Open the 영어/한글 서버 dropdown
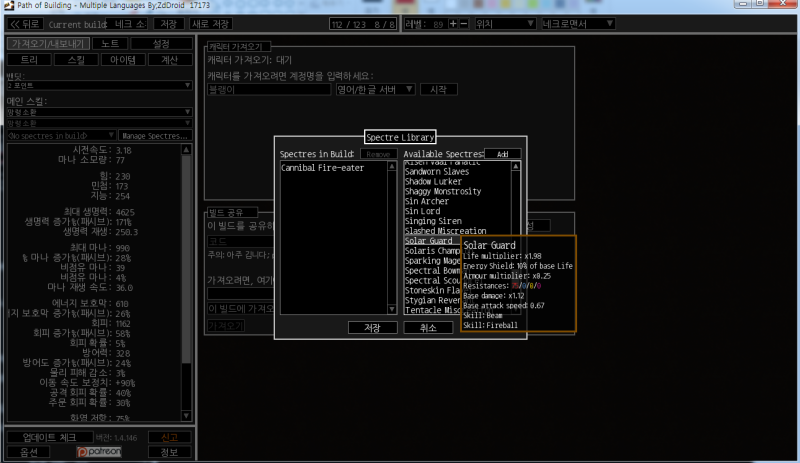The height and width of the screenshot is (463, 800). (375, 89)
